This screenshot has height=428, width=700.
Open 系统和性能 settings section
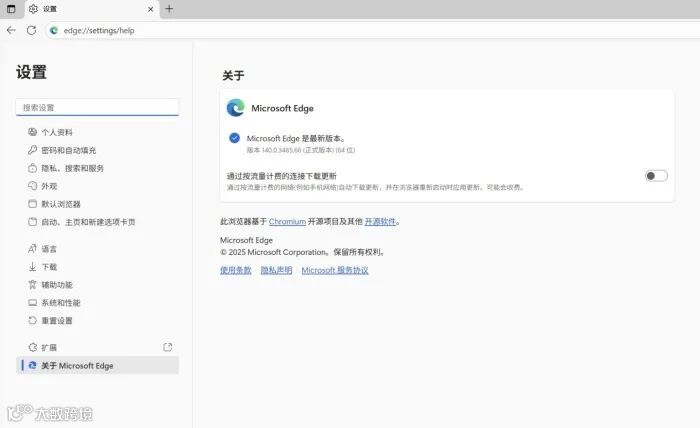(x=61, y=303)
